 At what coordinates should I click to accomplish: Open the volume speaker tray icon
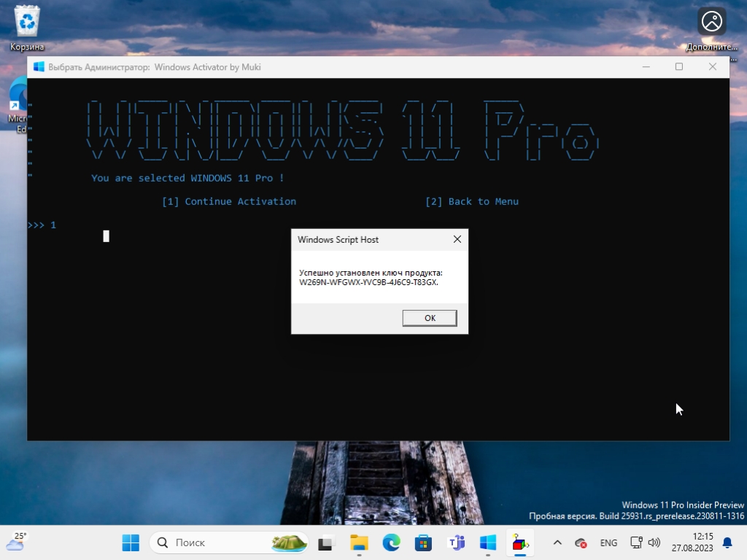654,542
